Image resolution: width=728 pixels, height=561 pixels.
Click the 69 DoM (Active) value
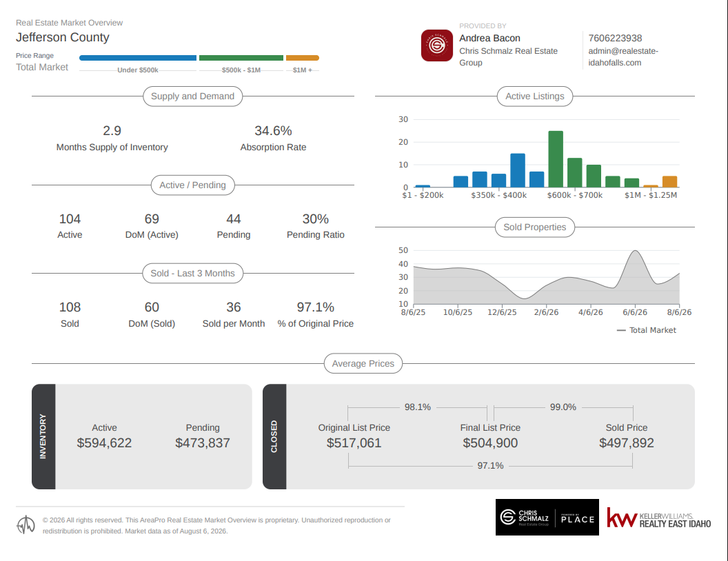pos(152,219)
